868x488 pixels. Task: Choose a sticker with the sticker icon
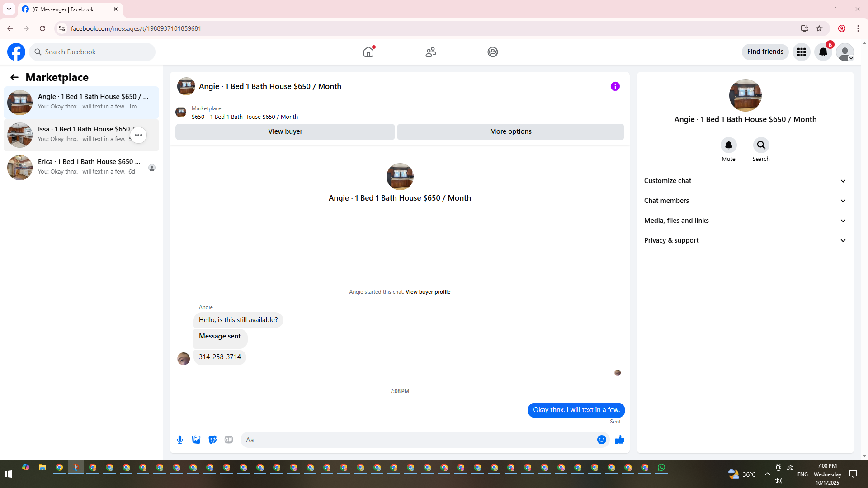click(x=212, y=440)
